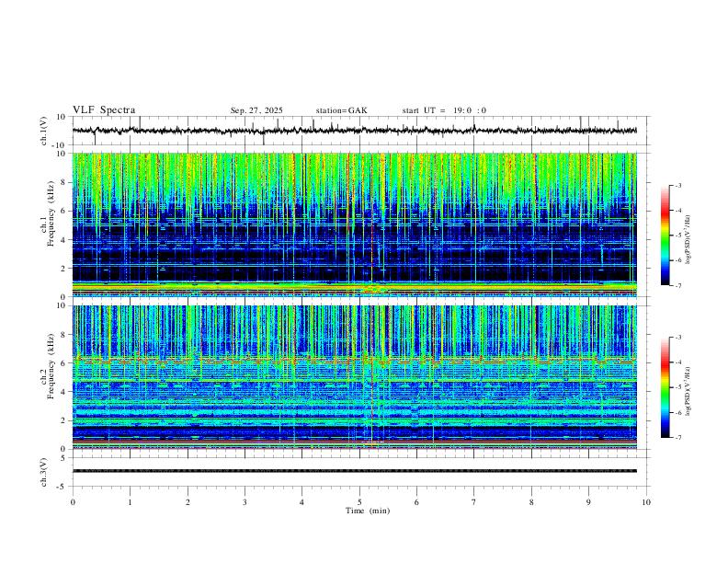Click the "4" kHz tick on ch.2 spectrogram
This screenshot has width=728, height=563.
click(63, 392)
